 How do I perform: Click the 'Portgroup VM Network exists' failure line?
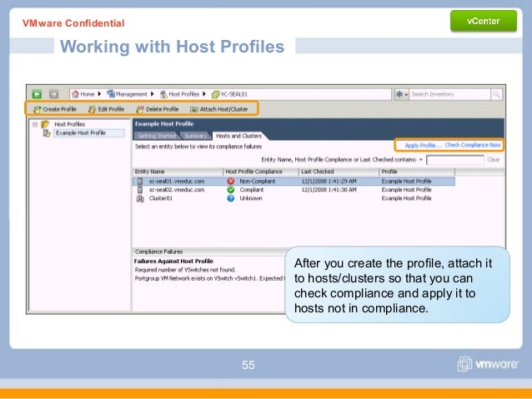pyautogui.click(x=209, y=278)
